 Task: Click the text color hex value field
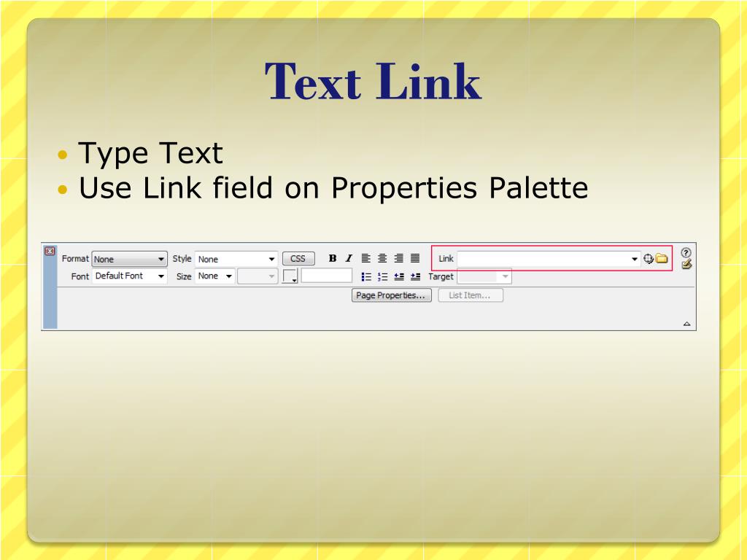point(327,276)
